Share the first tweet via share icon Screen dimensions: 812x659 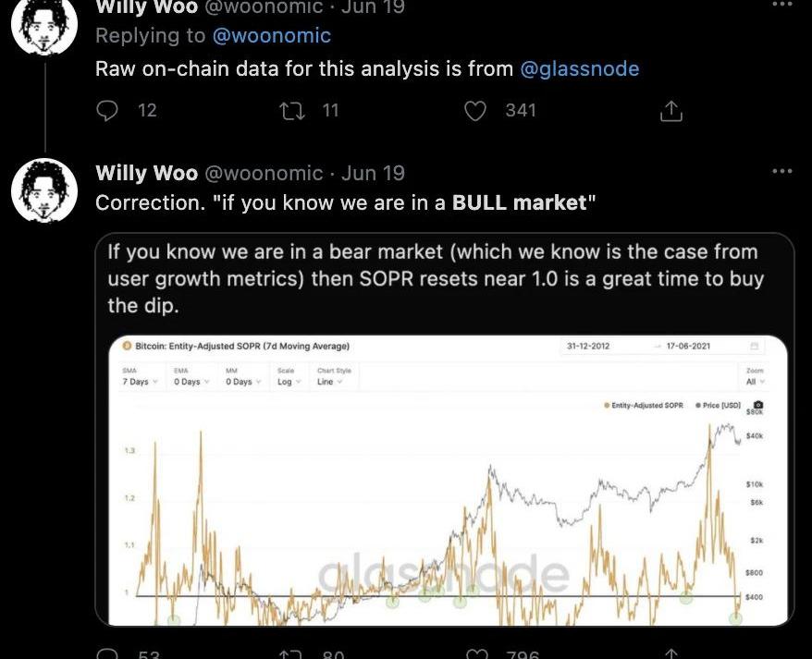click(671, 112)
